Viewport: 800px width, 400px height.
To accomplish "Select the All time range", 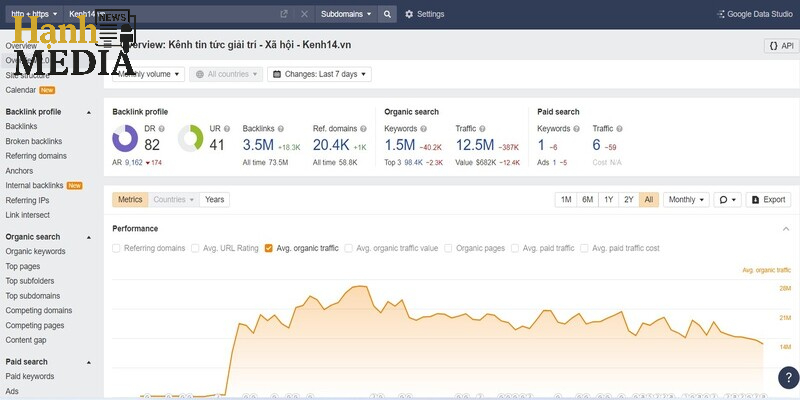I will 648,199.
